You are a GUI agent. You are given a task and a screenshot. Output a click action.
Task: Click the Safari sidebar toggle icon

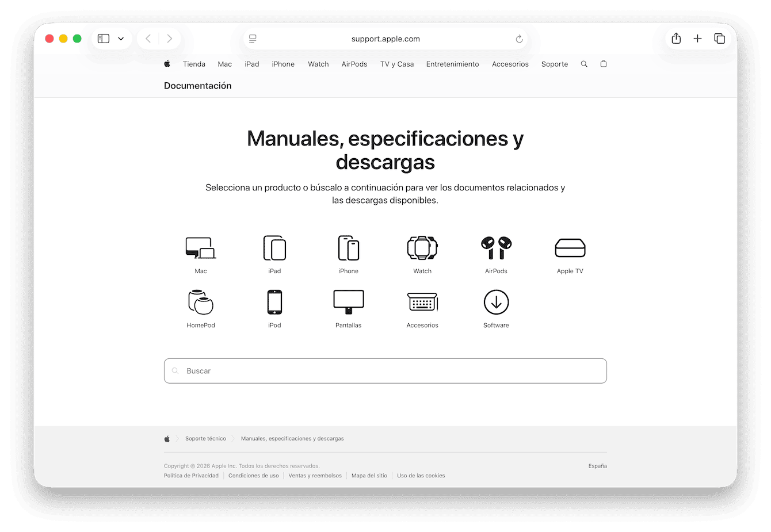point(104,39)
